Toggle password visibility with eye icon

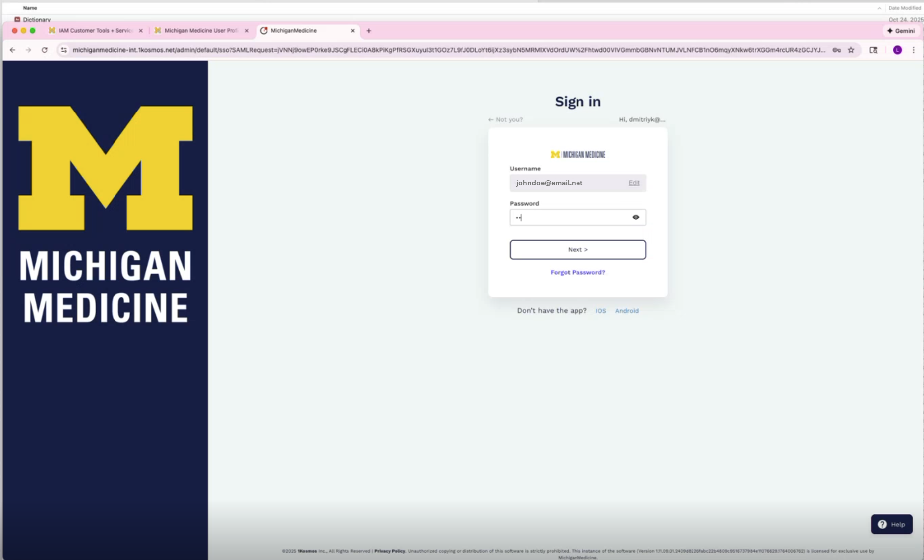tap(636, 217)
